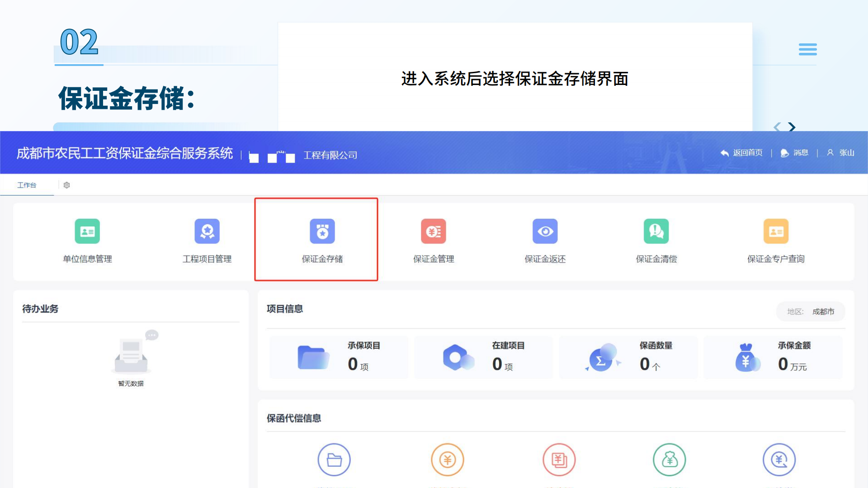The image size is (868, 488).
Task: Open the 地区 成都市 region selector
Action: click(811, 311)
